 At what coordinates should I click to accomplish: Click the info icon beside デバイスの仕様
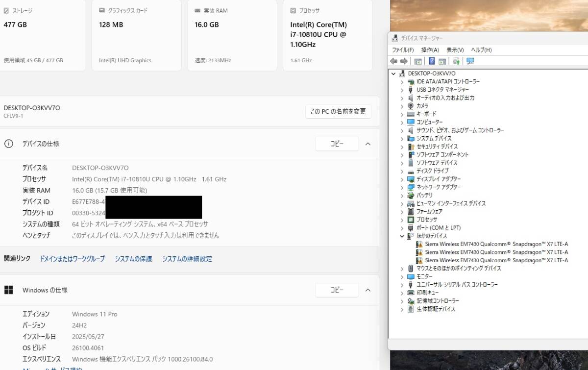coord(8,144)
